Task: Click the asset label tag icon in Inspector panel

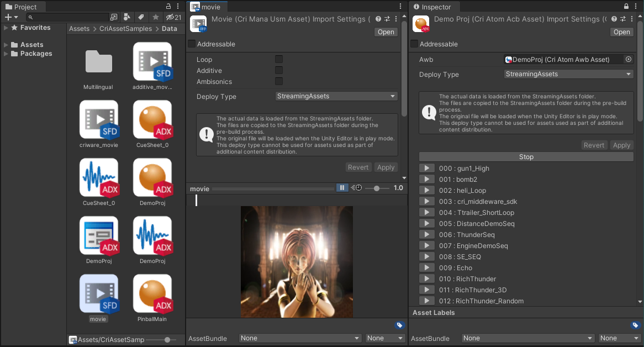Action: tap(635, 325)
